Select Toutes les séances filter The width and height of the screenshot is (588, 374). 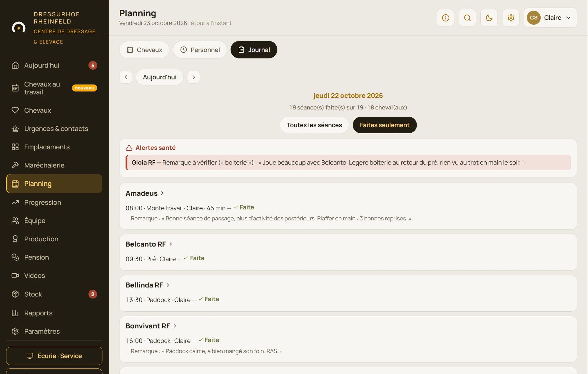click(x=314, y=125)
